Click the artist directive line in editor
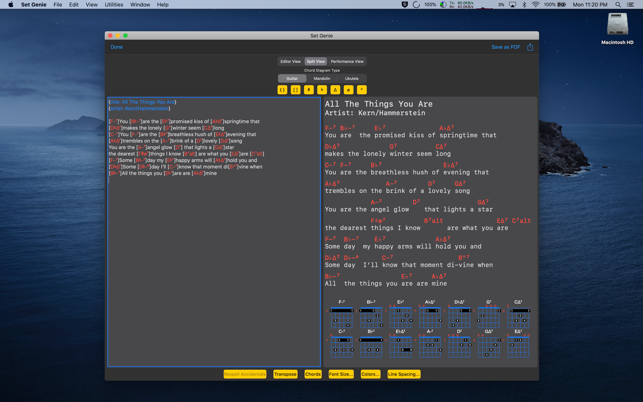The height and width of the screenshot is (402, 643). [x=139, y=109]
